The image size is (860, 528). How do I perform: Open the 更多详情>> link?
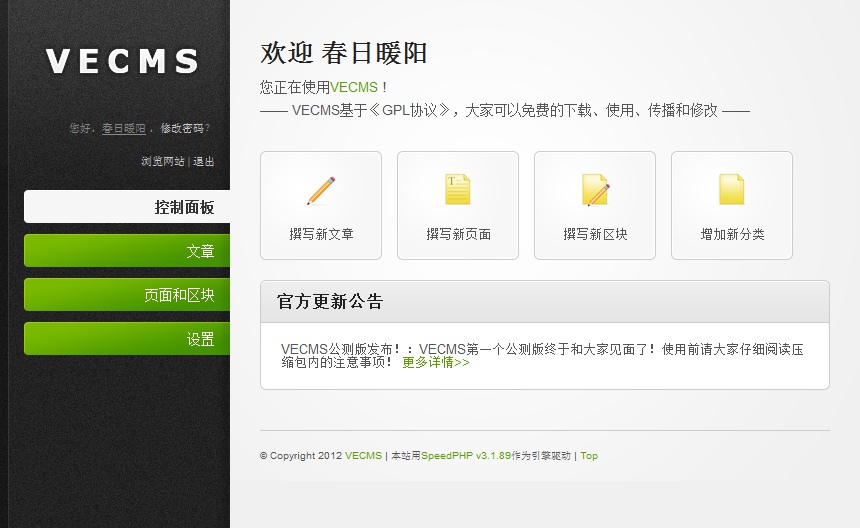(435, 362)
